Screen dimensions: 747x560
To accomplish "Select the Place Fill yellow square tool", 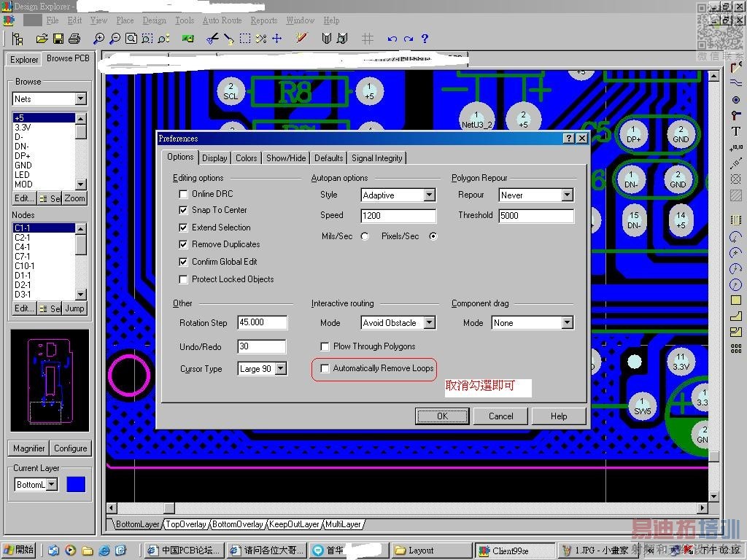I will (736, 300).
